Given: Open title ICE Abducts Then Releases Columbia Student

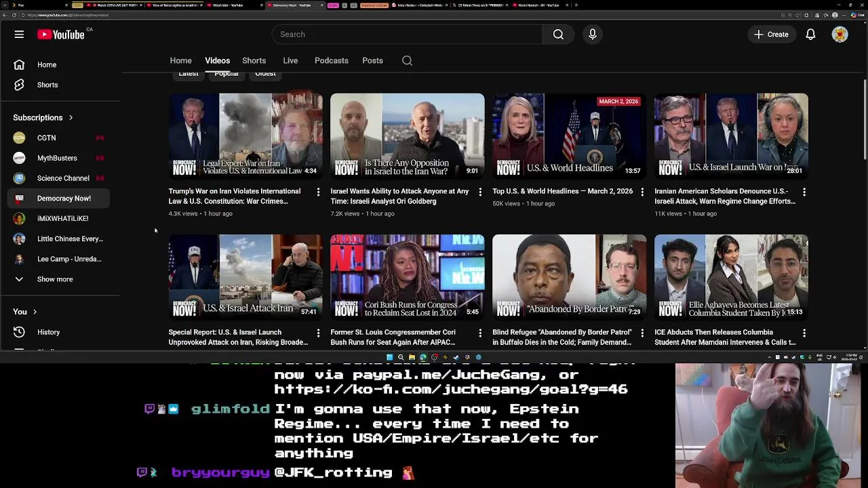Looking at the screenshot, I should (x=725, y=338).
